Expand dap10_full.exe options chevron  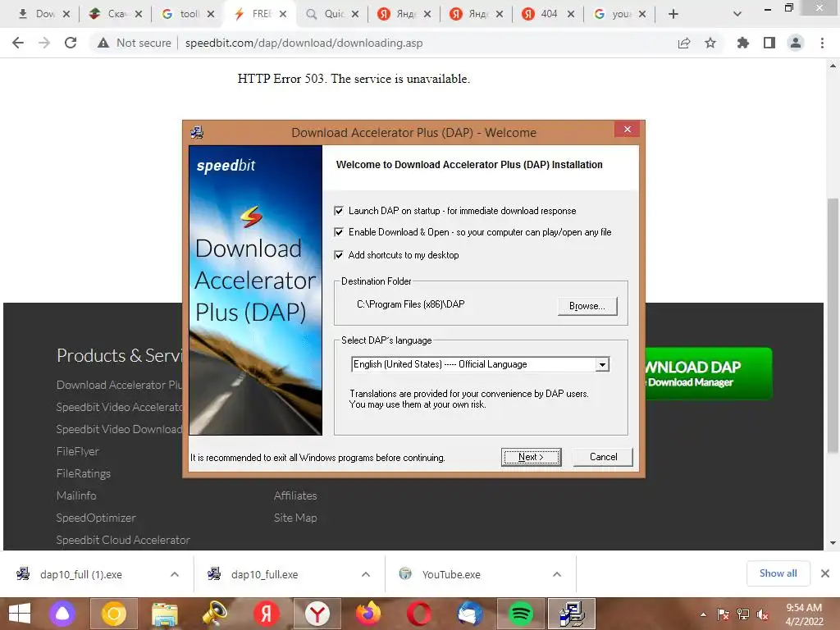click(x=366, y=574)
